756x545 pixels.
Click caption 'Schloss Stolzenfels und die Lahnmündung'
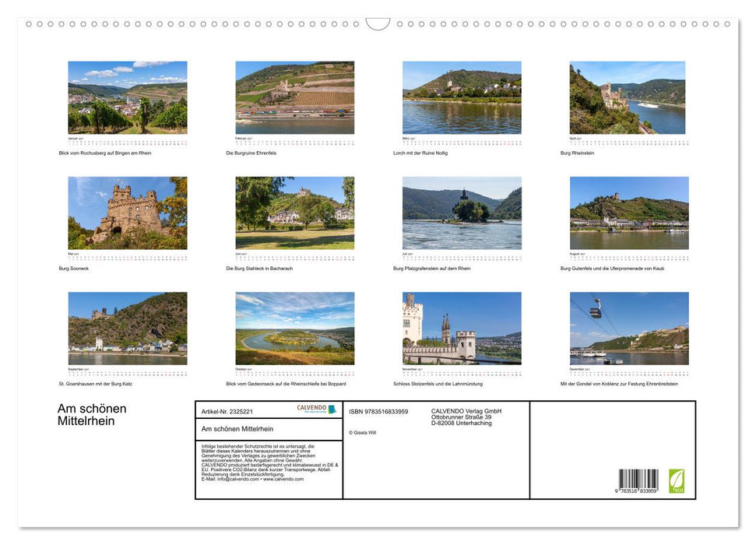pyautogui.click(x=438, y=384)
